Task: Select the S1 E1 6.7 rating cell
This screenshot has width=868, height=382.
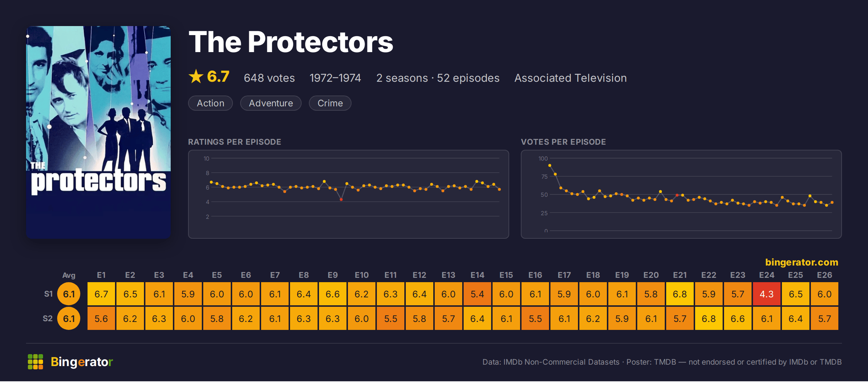Action: click(x=101, y=294)
